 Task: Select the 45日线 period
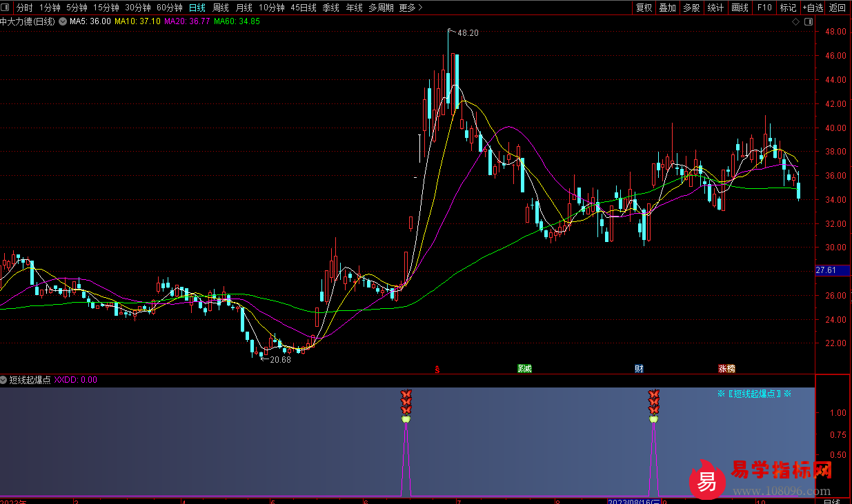[x=304, y=8]
